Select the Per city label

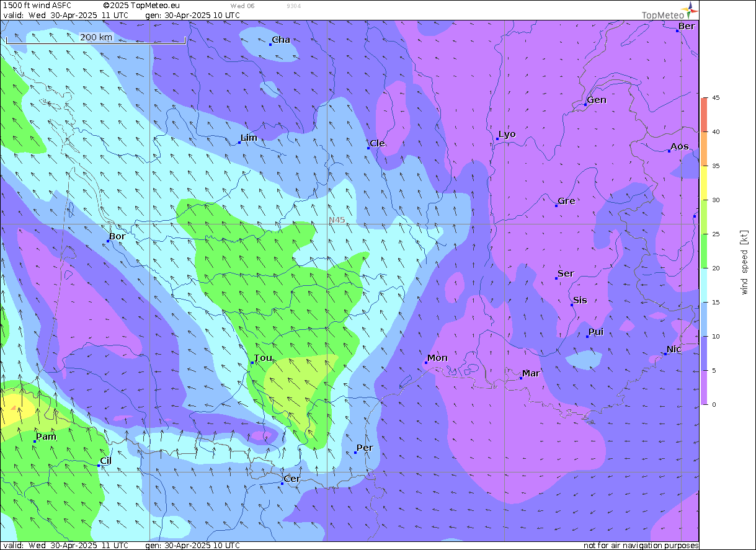pyautogui.click(x=365, y=448)
